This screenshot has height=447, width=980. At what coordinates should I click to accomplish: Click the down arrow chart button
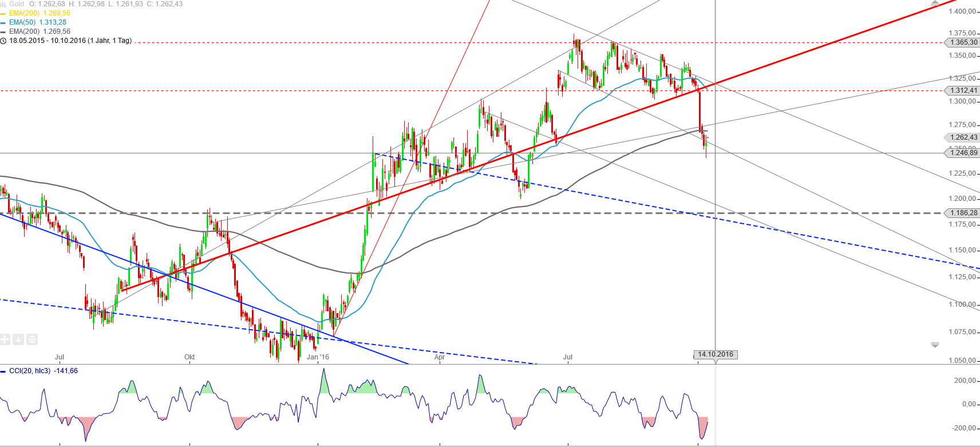pyautogui.click(x=18, y=339)
